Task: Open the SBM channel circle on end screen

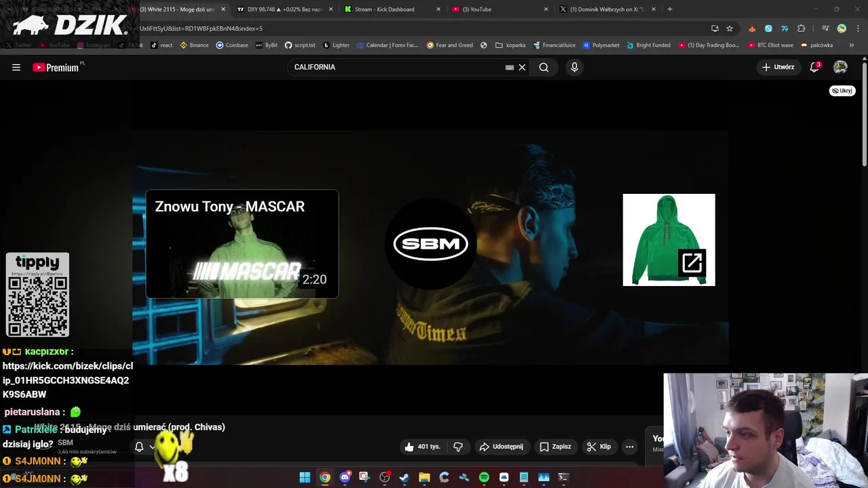Action: 431,244
